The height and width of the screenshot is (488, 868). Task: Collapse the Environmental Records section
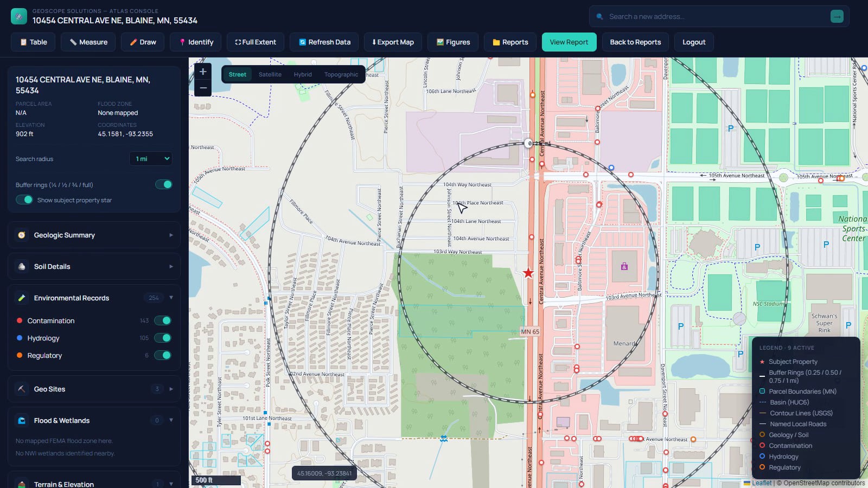[x=94, y=298]
